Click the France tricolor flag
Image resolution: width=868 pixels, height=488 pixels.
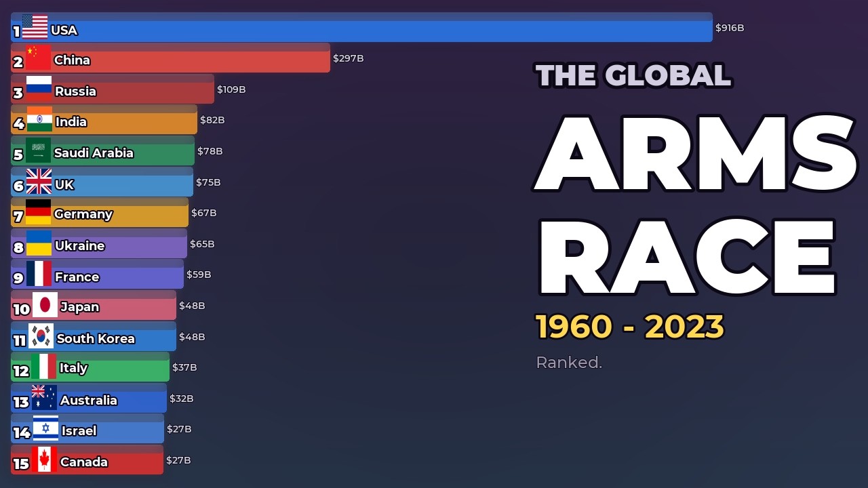39,274
